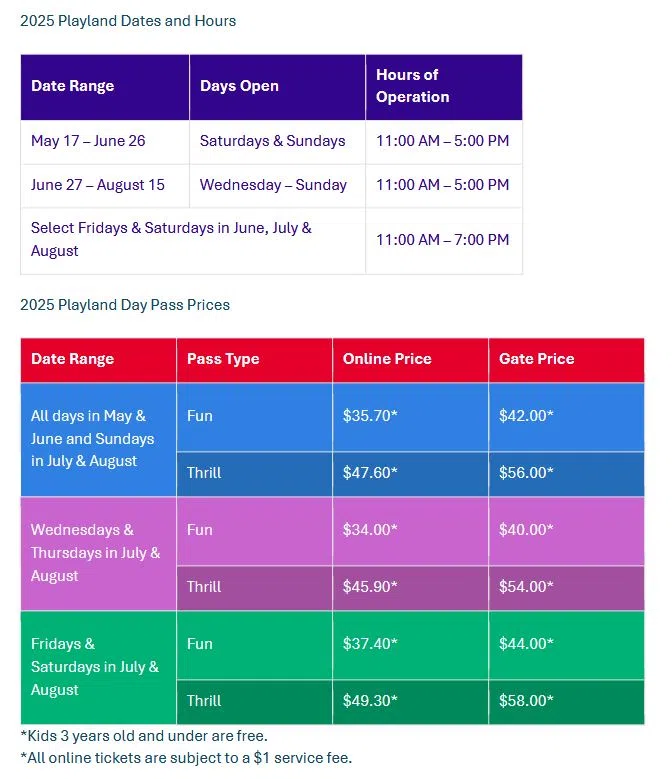Click 'Wednesdays & Thursdays in July & August' cell
Image resolution: width=672 pixels, height=779 pixels.
click(98, 553)
